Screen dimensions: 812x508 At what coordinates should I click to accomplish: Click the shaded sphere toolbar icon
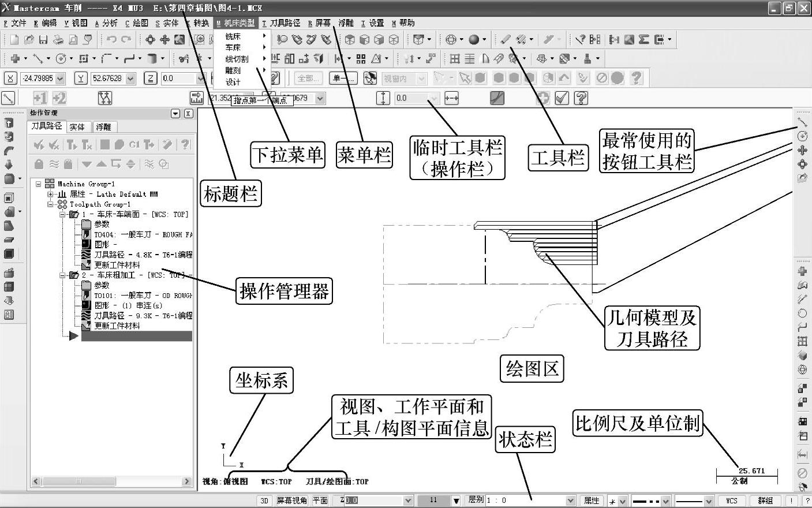[474, 40]
